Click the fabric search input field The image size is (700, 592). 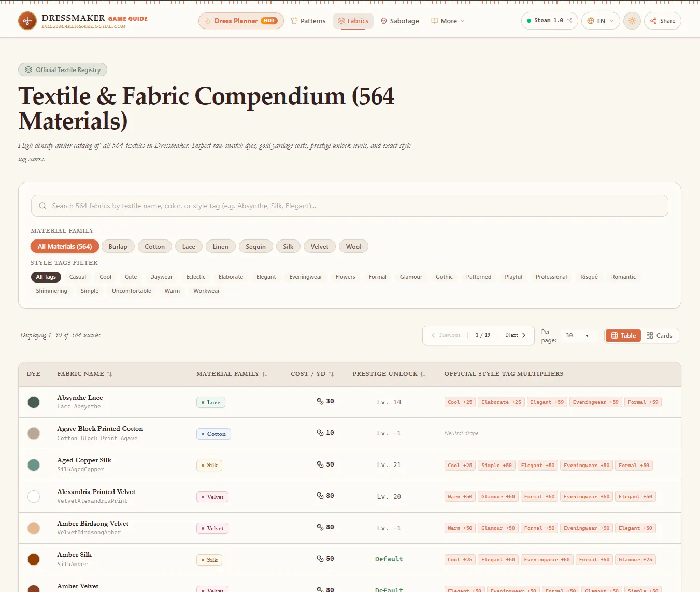(x=350, y=206)
